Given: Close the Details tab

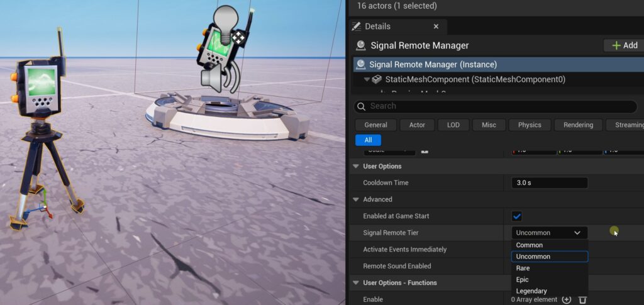Looking at the screenshot, I should pos(436,26).
